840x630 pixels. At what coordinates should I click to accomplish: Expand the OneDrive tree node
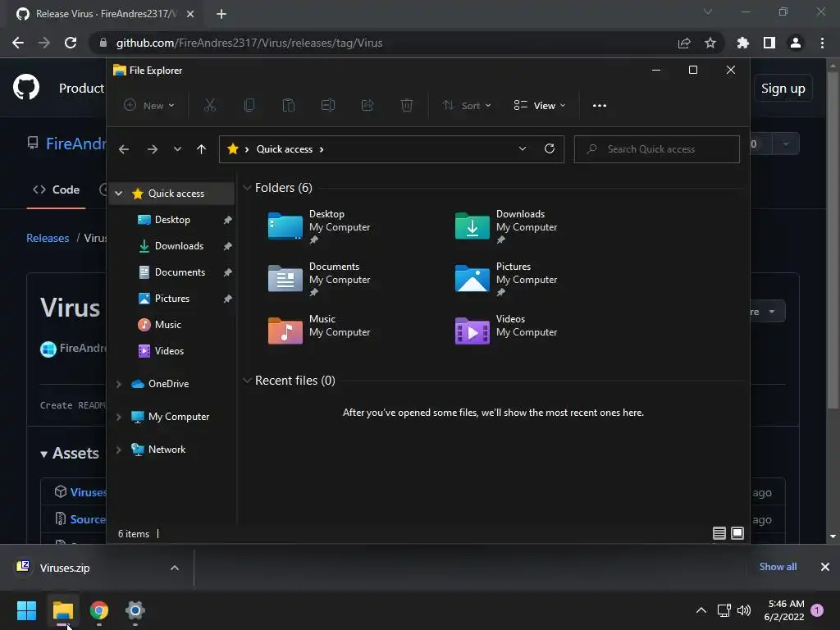click(x=119, y=384)
